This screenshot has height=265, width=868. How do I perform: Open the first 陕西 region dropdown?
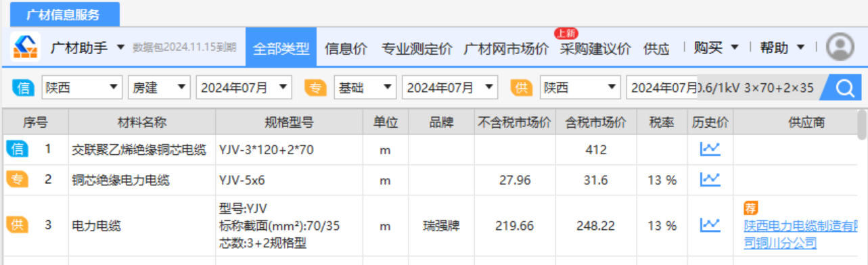point(82,87)
